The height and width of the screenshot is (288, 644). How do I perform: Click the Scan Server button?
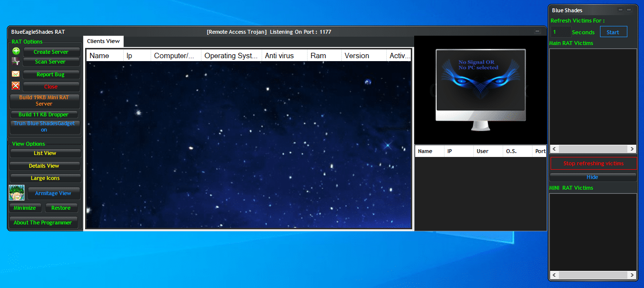51,62
